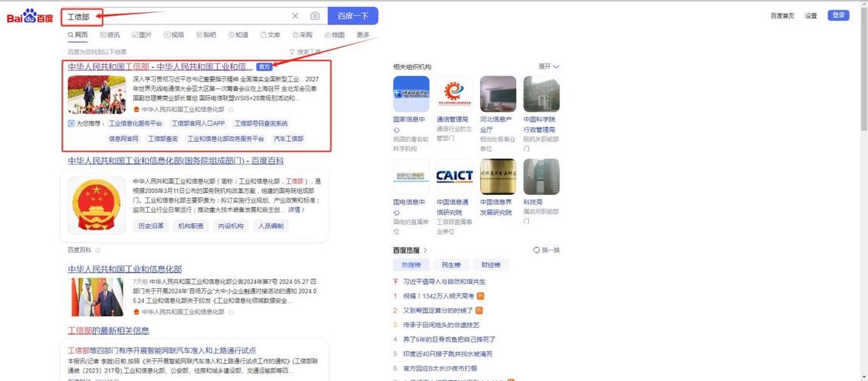Select the 热搜榜 tab

click(412, 265)
